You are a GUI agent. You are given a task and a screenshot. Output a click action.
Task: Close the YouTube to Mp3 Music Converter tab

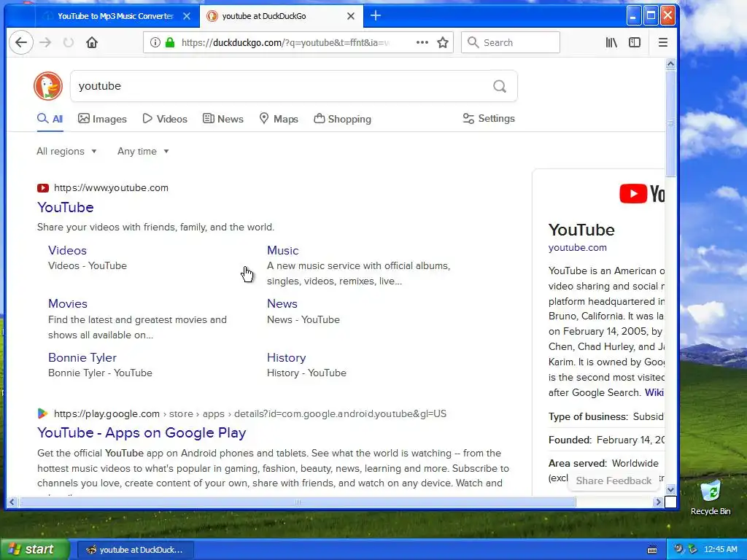click(187, 16)
